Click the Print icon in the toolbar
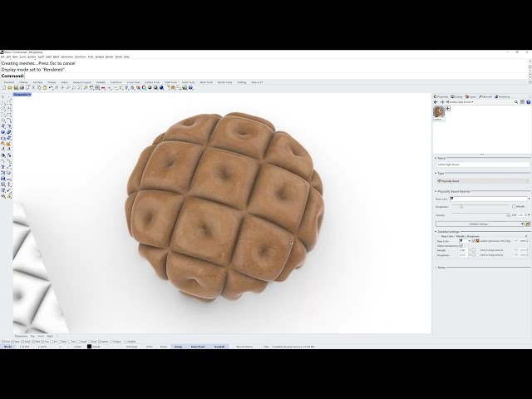The height and width of the screenshot is (399, 532). point(22,87)
